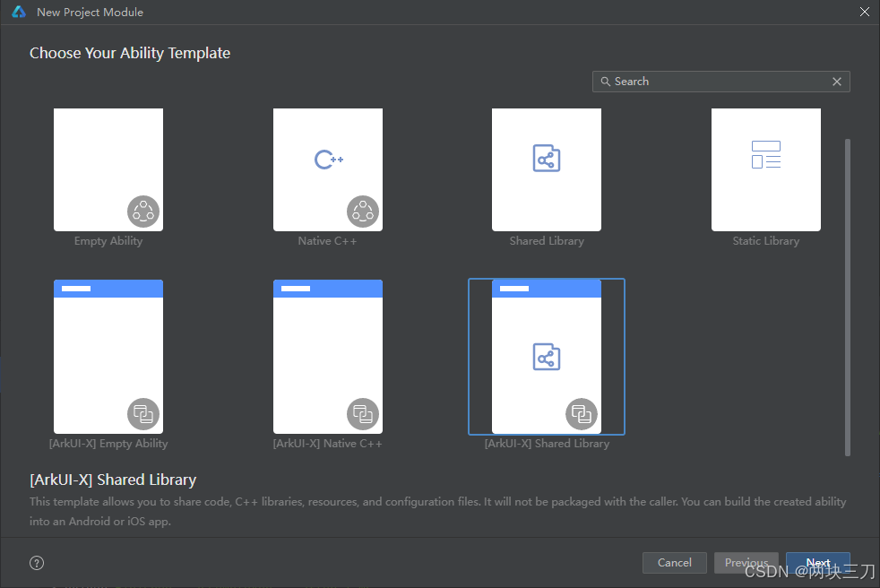Click cross-platform badge on [ArkUI-X] Native C++ card
Image resolution: width=880 pixels, height=588 pixels.
pyautogui.click(x=363, y=414)
